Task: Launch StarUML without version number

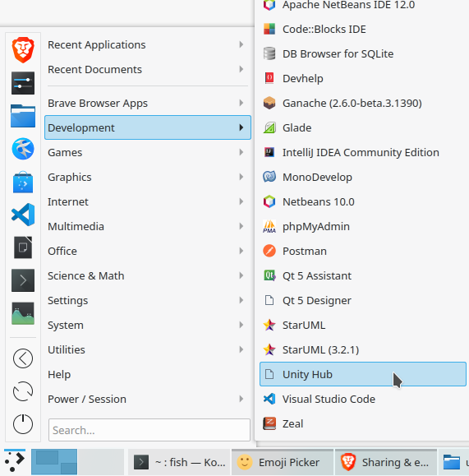Action: 363,325
